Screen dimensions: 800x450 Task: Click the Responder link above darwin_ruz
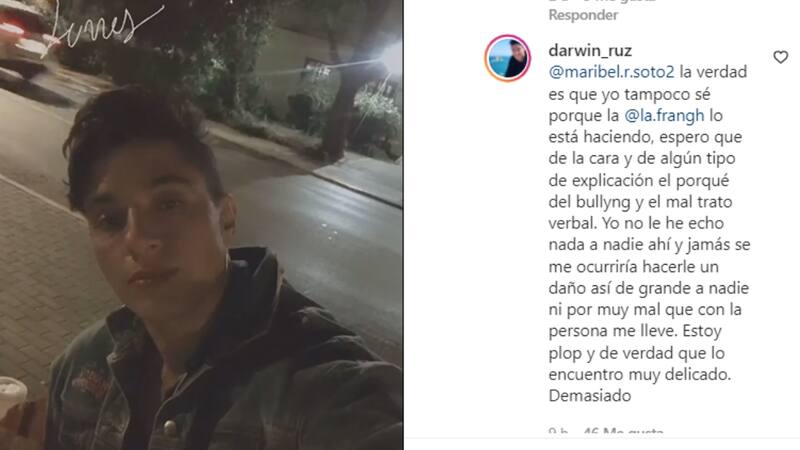coord(583,15)
